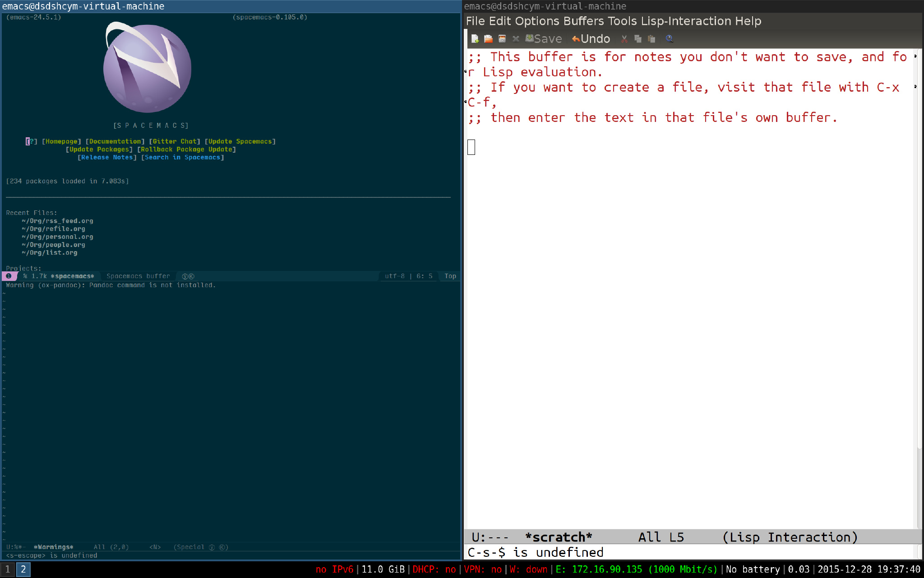Open the Buffers menu
This screenshot has width=924, height=578.
[x=584, y=21]
